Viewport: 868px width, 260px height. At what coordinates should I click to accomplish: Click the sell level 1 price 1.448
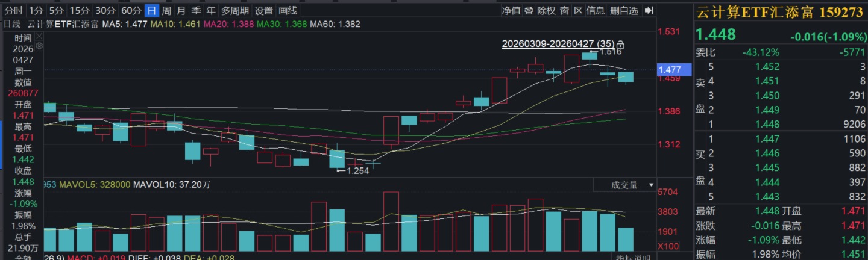point(767,124)
